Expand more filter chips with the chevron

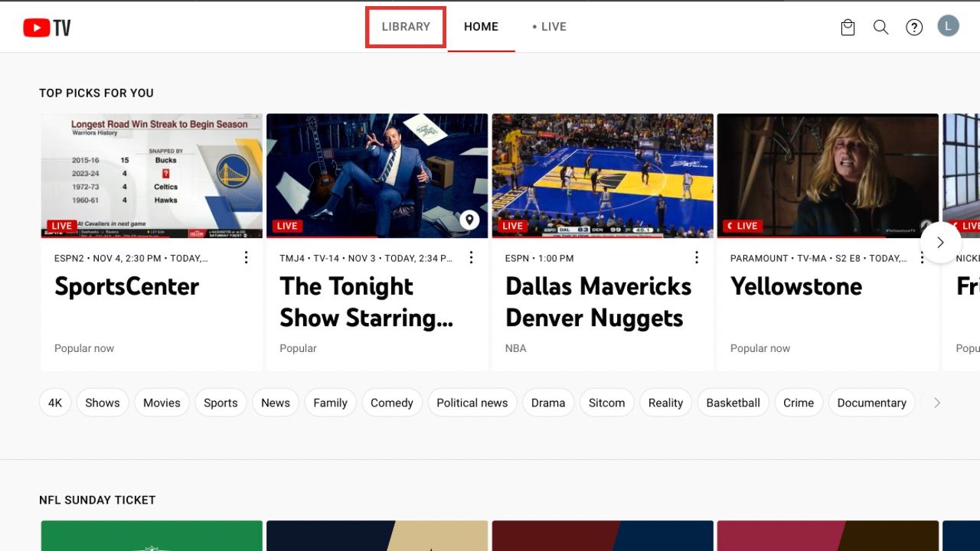pos(937,402)
